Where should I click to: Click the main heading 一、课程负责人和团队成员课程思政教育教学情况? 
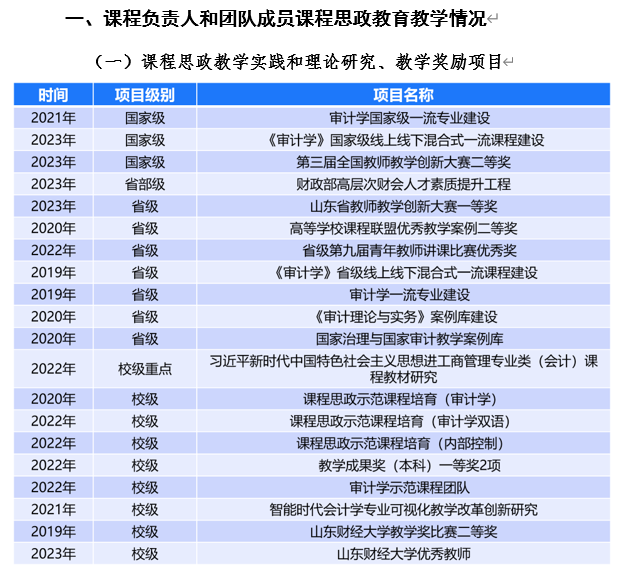coord(276,18)
